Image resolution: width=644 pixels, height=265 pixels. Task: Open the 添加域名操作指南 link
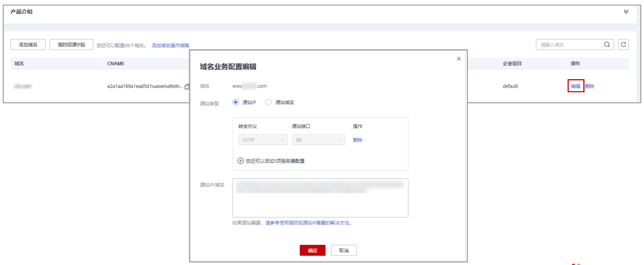171,46
